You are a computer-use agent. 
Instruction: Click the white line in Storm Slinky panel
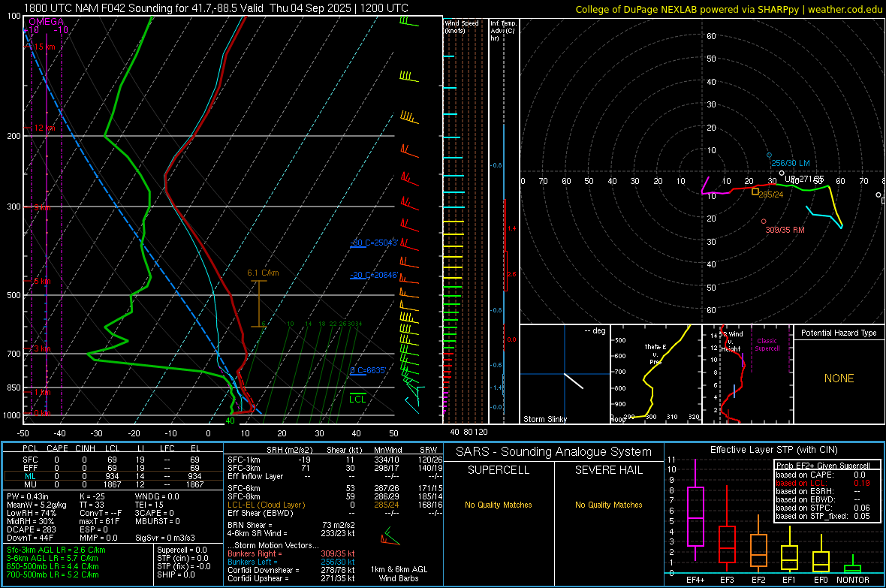574,381
